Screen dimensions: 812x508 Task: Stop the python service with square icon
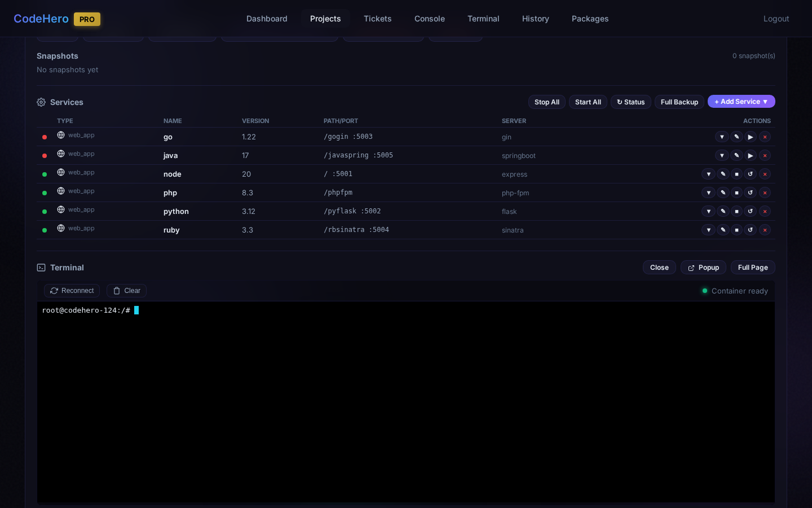(736, 212)
